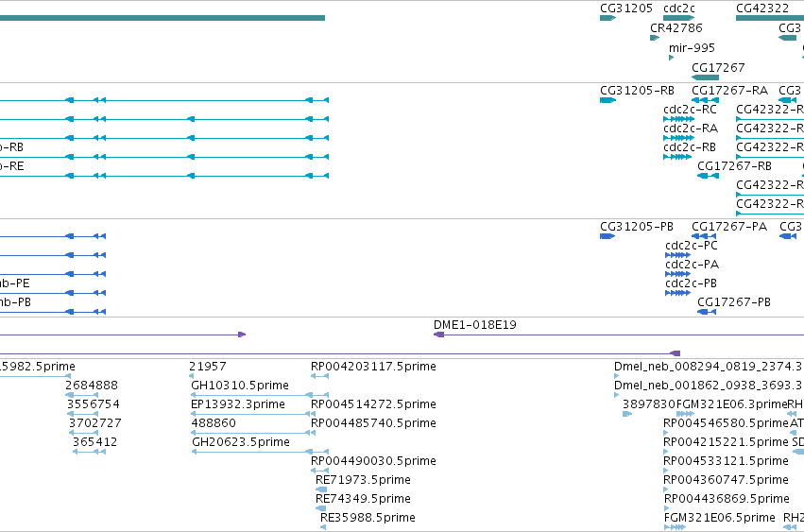Click protein cdc2c-PC
The width and height of the screenshot is (804, 532).
coord(692,246)
